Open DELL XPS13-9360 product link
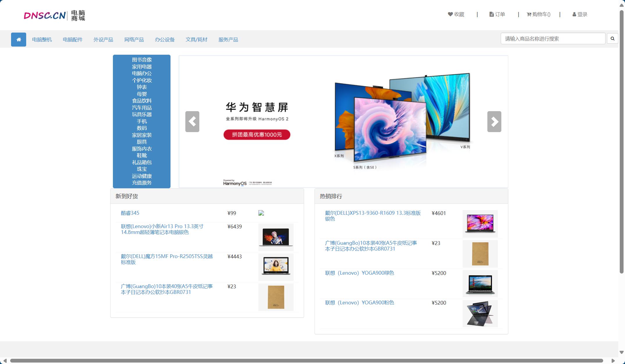The image size is (625, 364). coord(373,216)
